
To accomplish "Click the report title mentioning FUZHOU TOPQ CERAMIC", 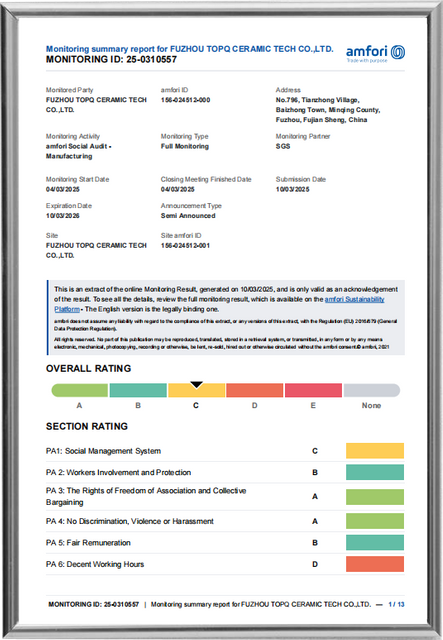I will 189,49.
